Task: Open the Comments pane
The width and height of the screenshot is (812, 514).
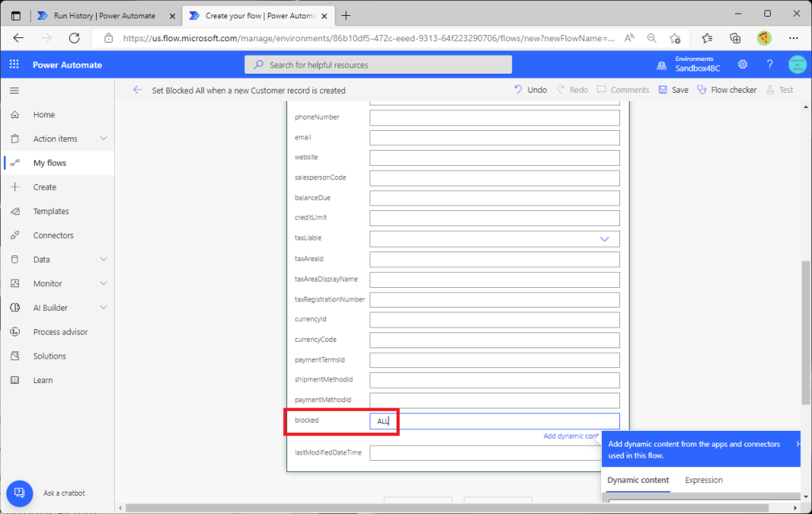Action: (623, 90)
